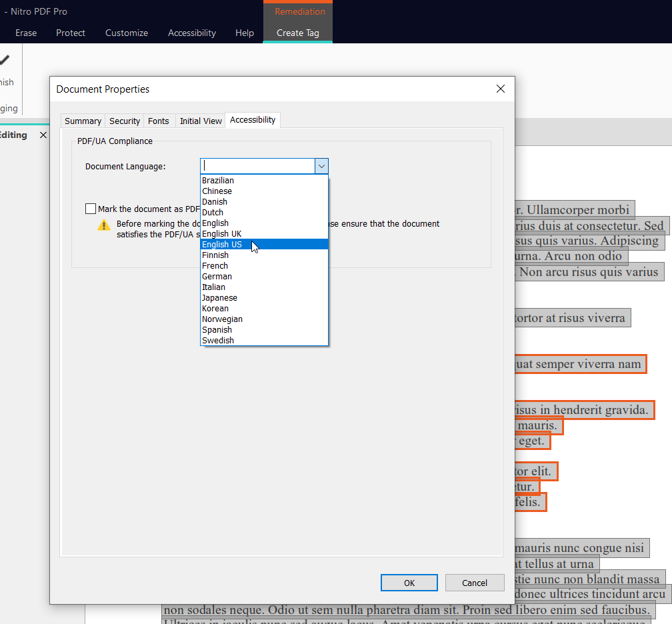Open the Customize menu
This screenshot has width=672, height=624.
[126, 33]
